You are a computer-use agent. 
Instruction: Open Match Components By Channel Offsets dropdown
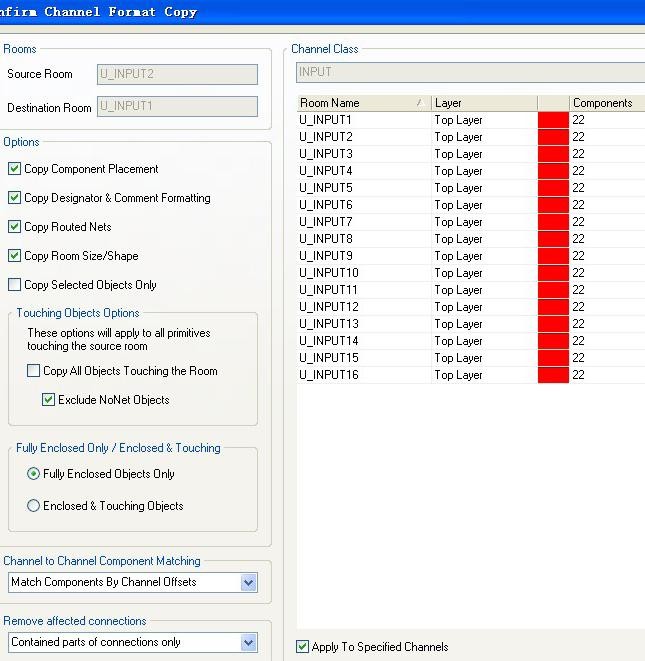[249, 582]
